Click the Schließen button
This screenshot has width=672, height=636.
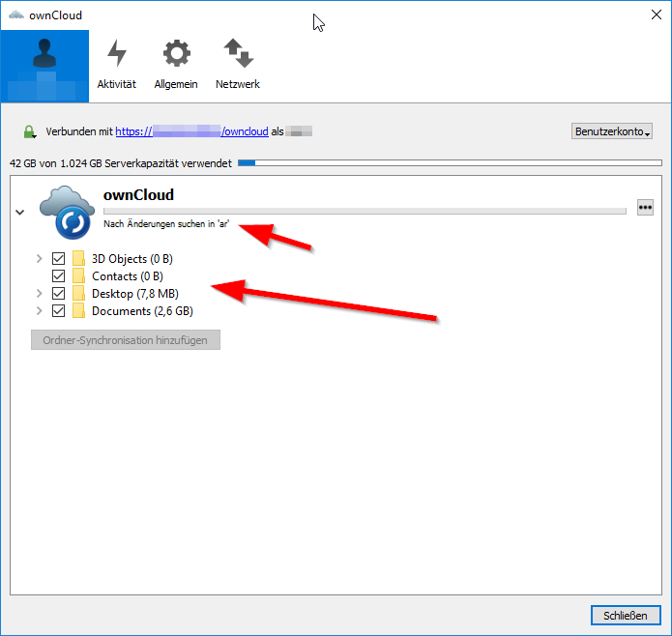click(625, 616)
